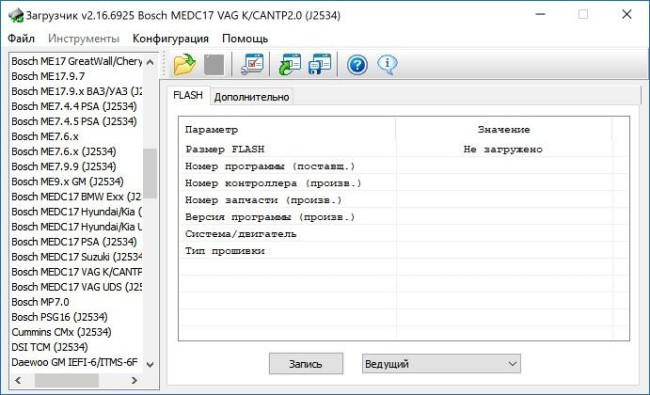Click Версия программы (произв.) row
The height and width of the screenshot is (395, 650).
(x=404, y=217)
